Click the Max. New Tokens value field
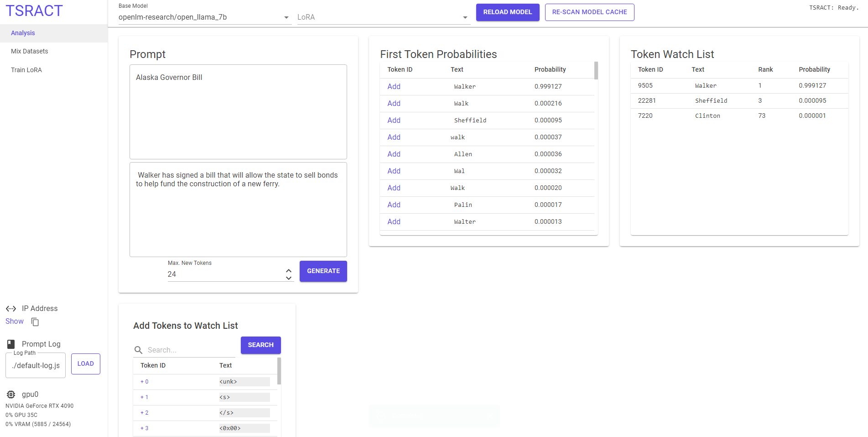 225,274
